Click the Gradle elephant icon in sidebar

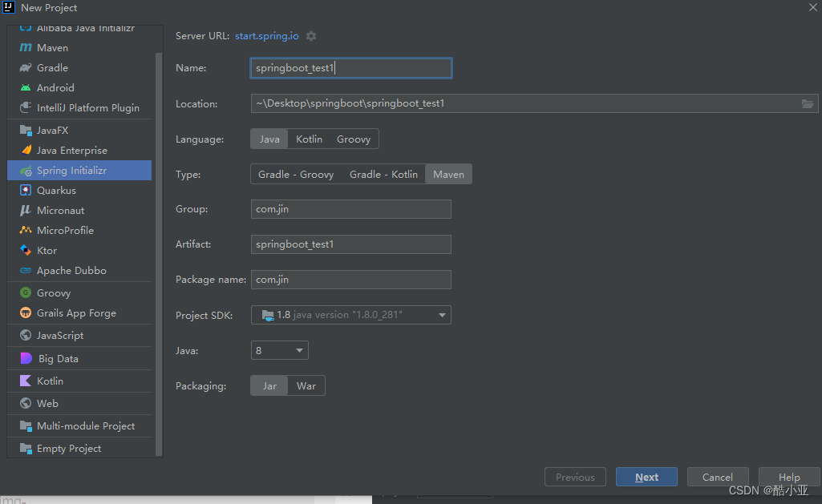[25, 67]
